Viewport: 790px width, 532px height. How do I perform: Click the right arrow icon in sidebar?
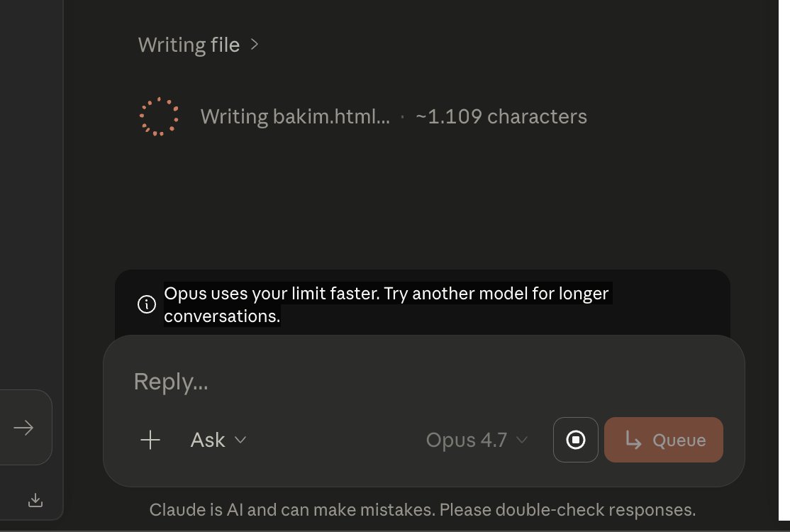pyautogui.click(x=23, y=428)
